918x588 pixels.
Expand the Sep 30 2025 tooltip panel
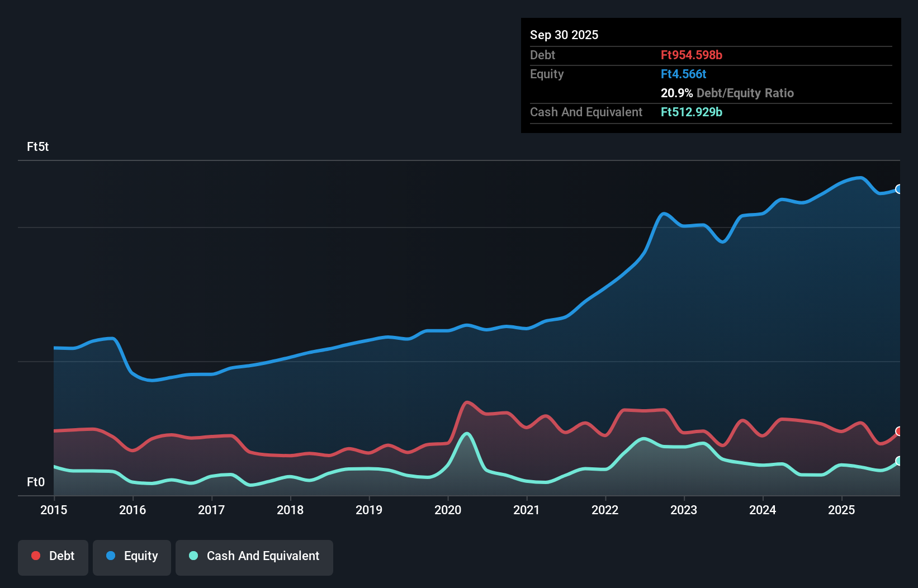tap(564, 35)
